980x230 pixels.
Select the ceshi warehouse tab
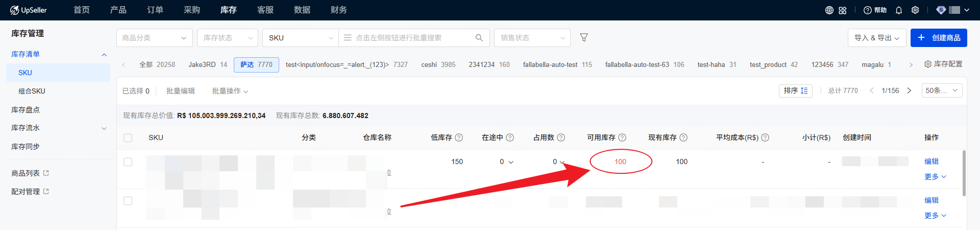[438, 64]
